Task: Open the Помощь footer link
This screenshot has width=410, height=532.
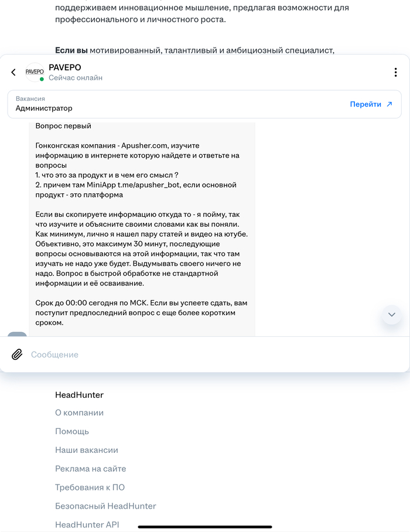Action: 72,431
